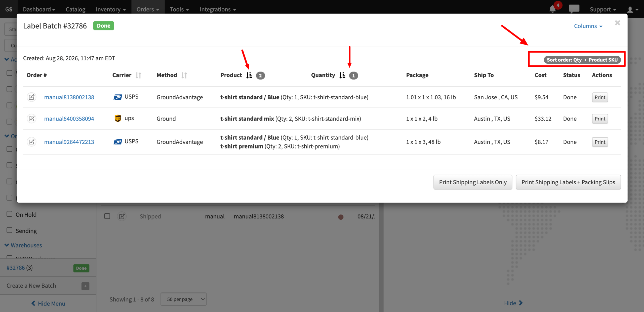Image resolution: width=644 pixels, height=312 pixels.
Task: Click plus icon to create new batch
Action: pos(85,286)
